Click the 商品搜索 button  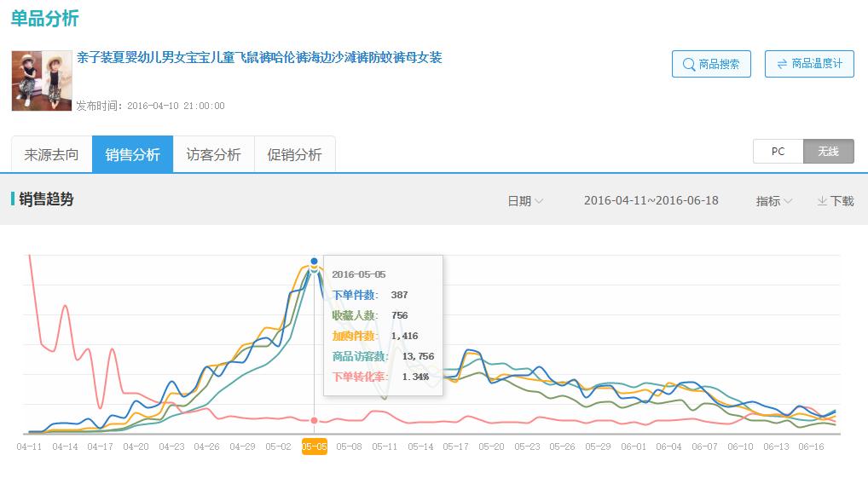[711, 64]
